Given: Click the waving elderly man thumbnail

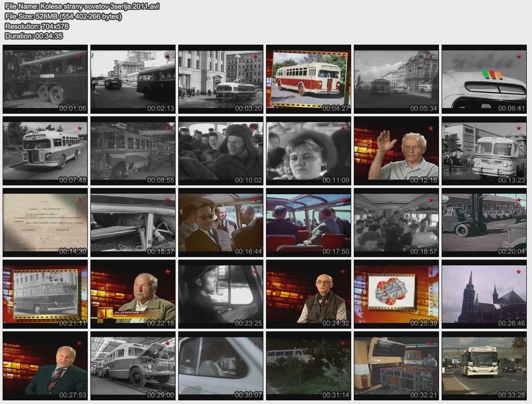Looking at the screenshot, I should (x=396, y=151).
